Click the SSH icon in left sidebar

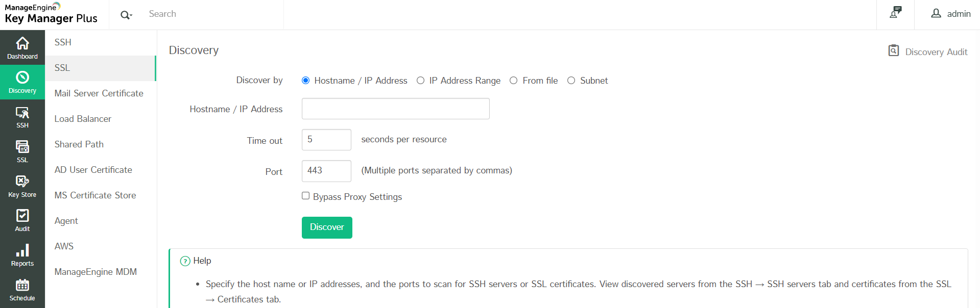tap(22, 113)
